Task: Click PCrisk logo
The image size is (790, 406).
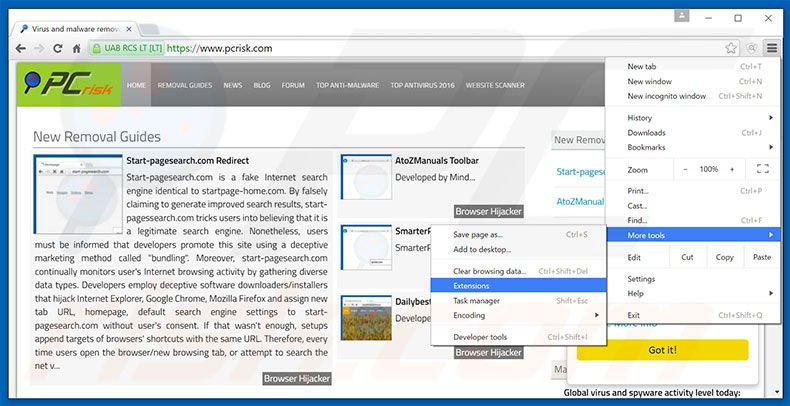Action: pyautogui.click(x=69, y=84)
